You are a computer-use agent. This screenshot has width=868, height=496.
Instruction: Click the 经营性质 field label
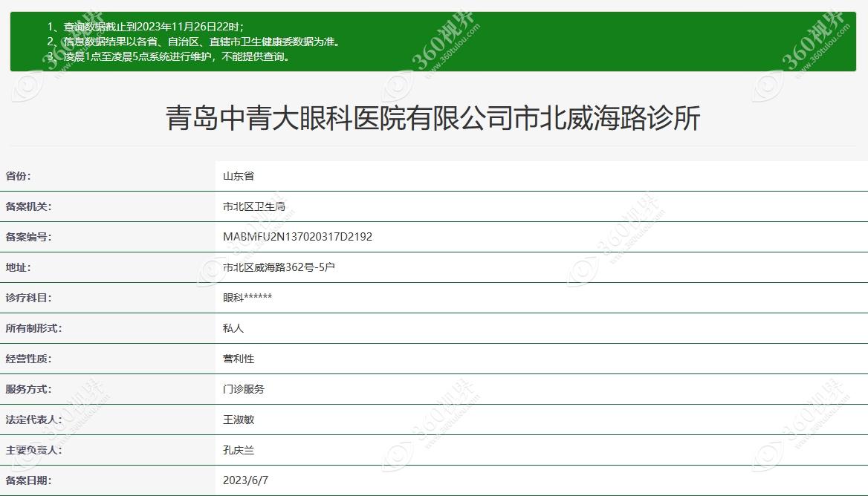coord(28,359)
